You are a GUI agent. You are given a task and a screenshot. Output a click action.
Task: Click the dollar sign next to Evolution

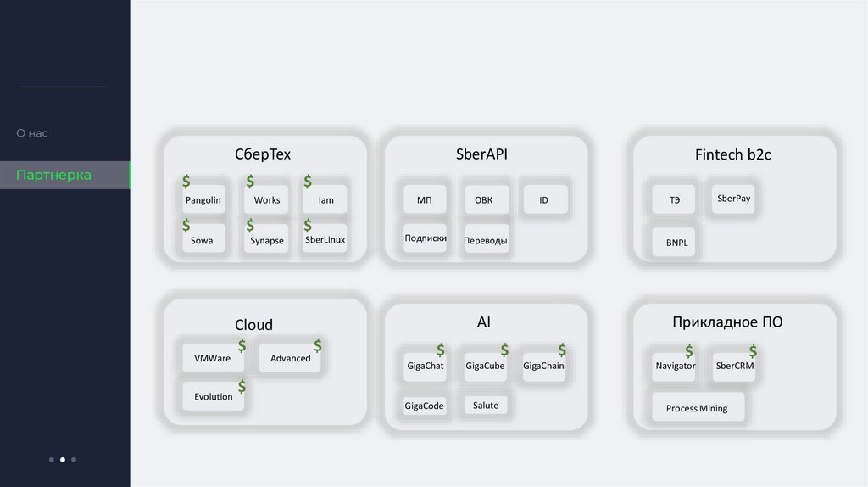tap(242, 387)
